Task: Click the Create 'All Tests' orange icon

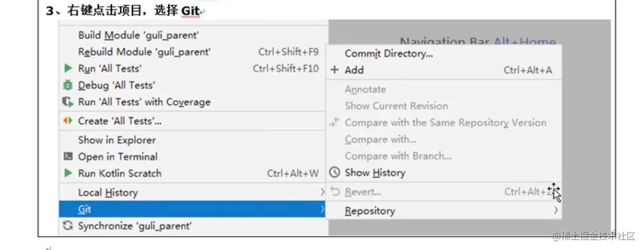Action: pos(68,121)
